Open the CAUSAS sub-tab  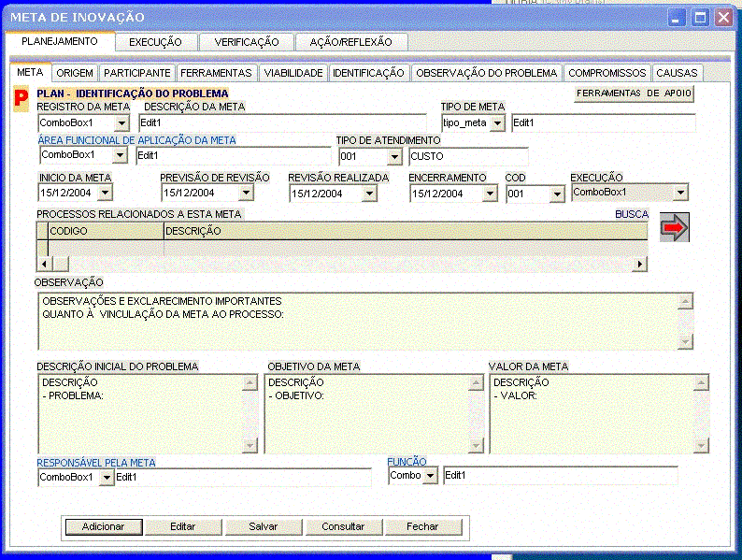click(x=677, y=73)
